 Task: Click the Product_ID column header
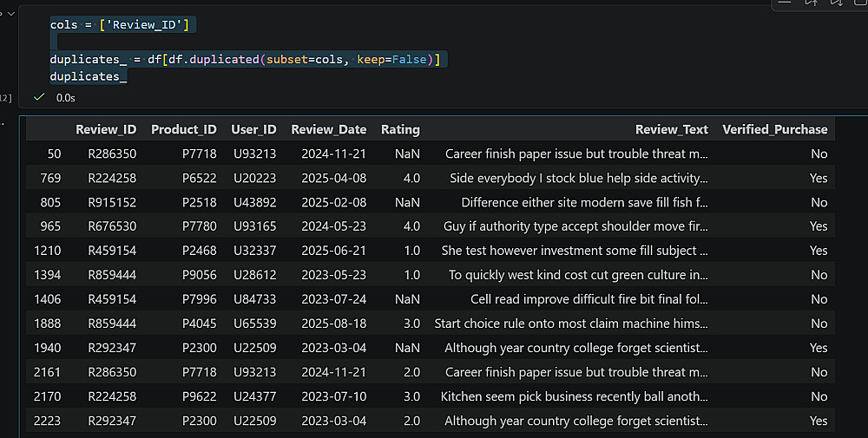(183, 129)
